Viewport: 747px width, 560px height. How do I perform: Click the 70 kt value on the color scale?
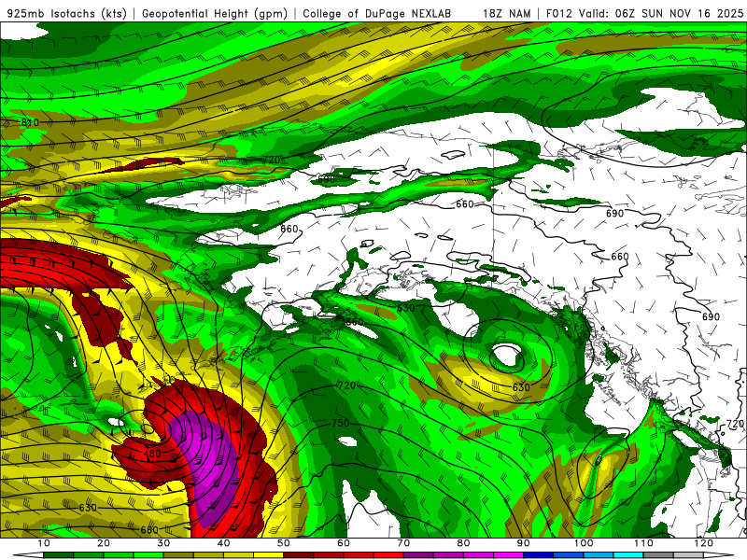tap(403, 543)
